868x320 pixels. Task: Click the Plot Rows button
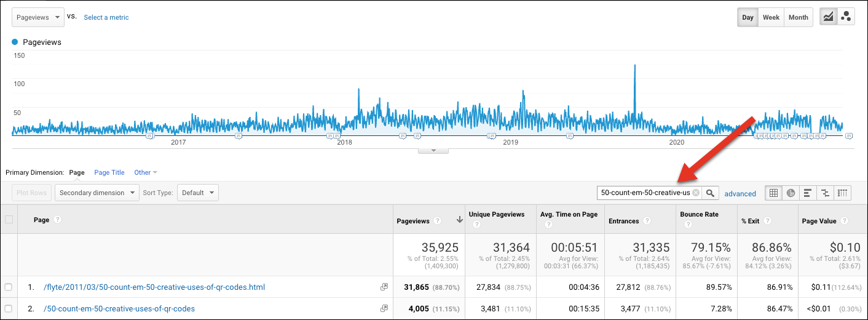[31, 193]
